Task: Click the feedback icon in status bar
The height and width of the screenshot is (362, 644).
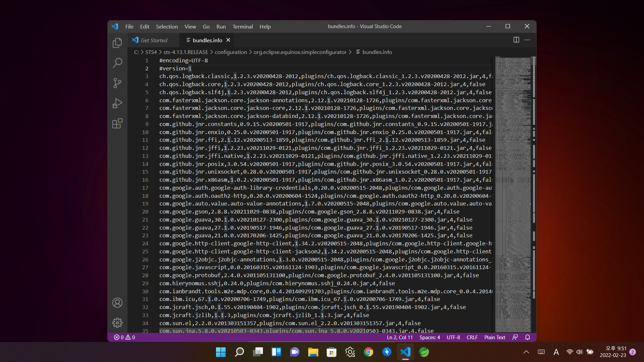Action: click(x=515, y=337)
